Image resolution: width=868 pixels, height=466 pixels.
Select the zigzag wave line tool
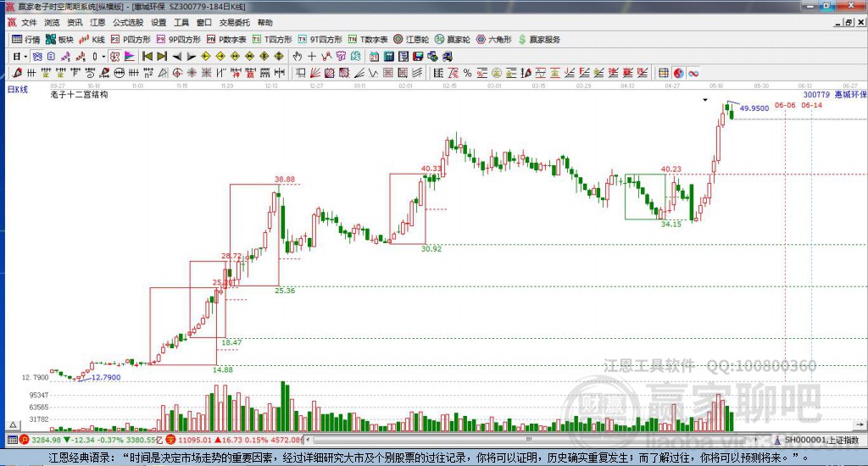pos(373,73)
